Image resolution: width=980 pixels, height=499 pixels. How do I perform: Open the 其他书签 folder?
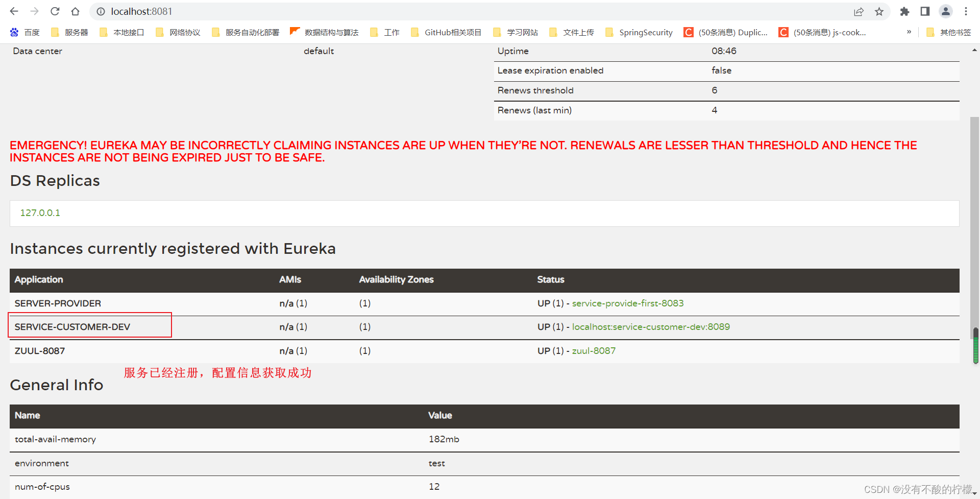pyautogui.click(x=948, y=32)
